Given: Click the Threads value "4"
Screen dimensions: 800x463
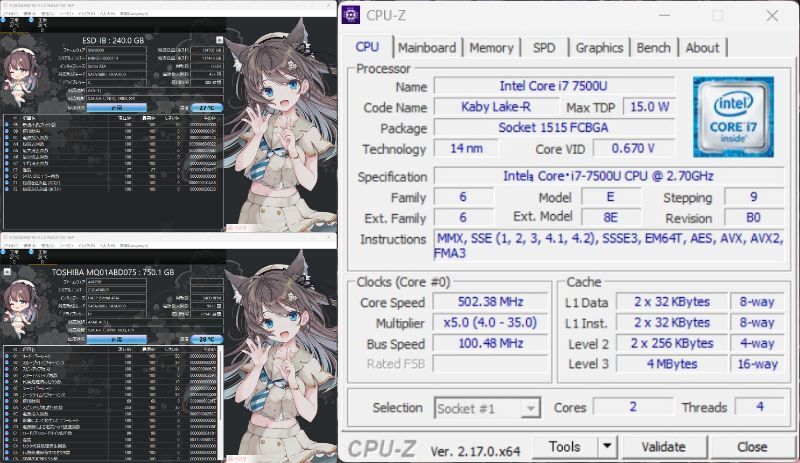Looking at the screenshot, I should [x=760, y=406].
